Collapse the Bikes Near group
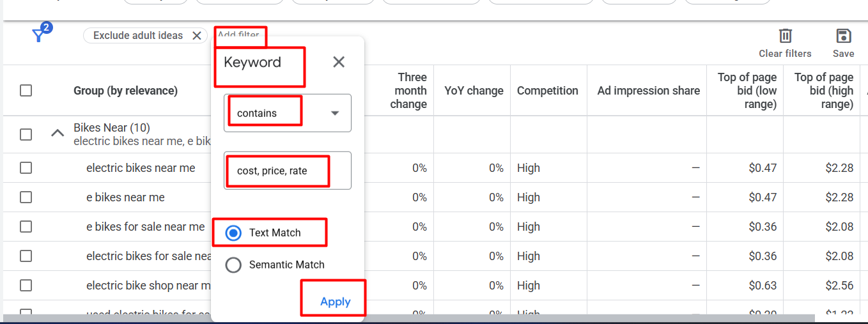The height and width of the screenshot is (324, 868). (58, 134)
